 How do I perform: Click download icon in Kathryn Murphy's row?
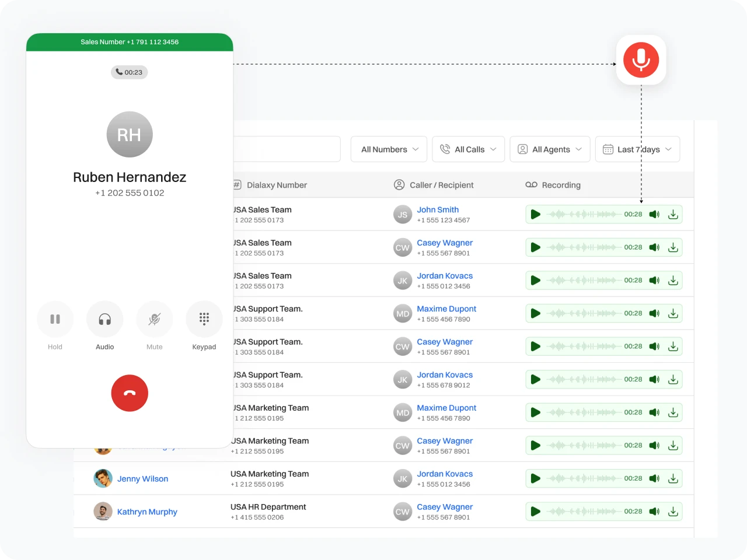(x=673, y=512)
